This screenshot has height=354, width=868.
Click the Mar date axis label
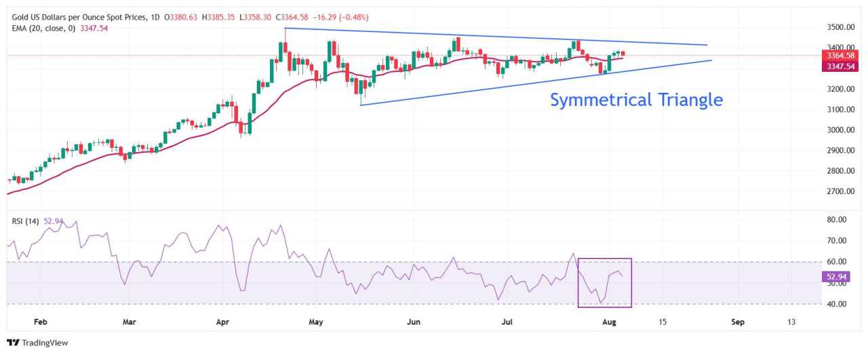pos(130,322)
